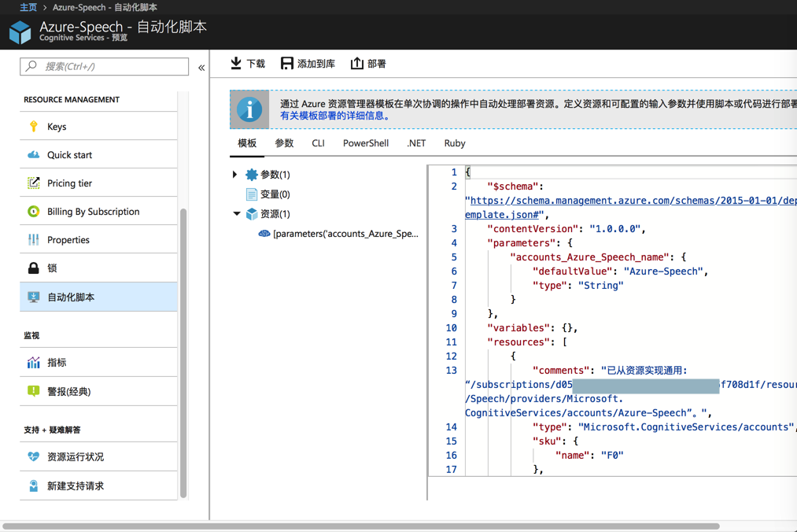797x532 pixels.
Task: Select 新建支持请求 menu item
Action: pyautogui.click(x=98, y=486)
